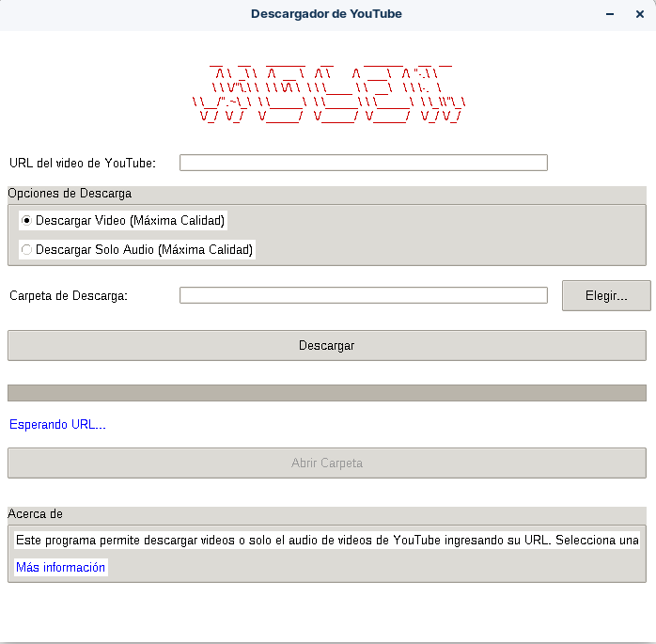
Task: Close the Descargador de YouTube window
Action: pyautogui.click(x=640, y=14)
